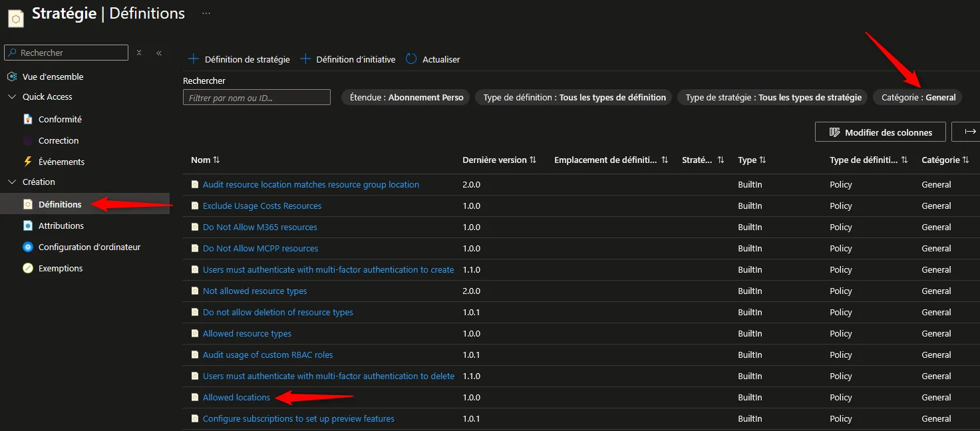Click the plus icon for Définition d'initiative
The width and height of the screenshot is (980, 431).
coord(305,59)
